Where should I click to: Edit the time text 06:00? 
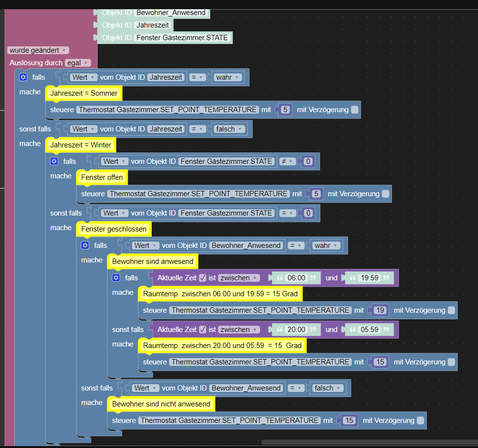pos(296,278)
